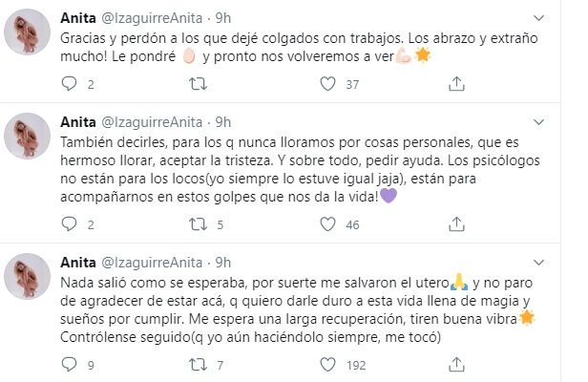Like the tweet with 192 likes
Image resolution: width=588 pixels, height=382 pixels.
point(327,365)
